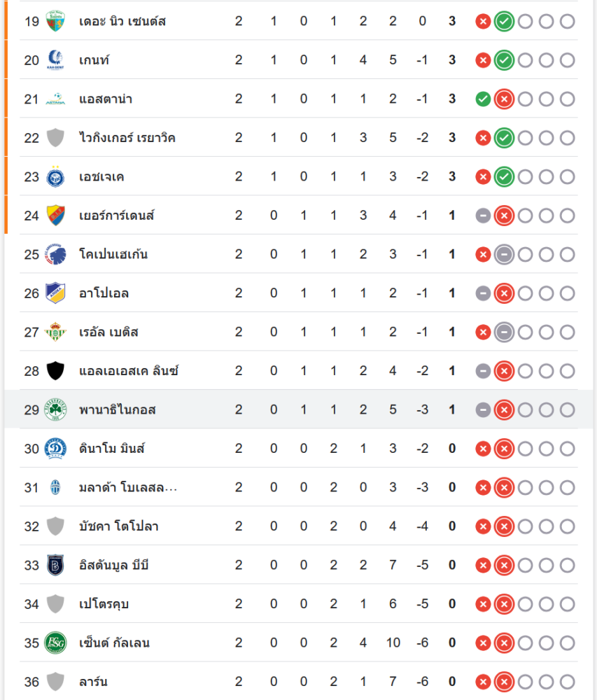Click LASK Linz's grey draw result icon

[x=482, y=371]
